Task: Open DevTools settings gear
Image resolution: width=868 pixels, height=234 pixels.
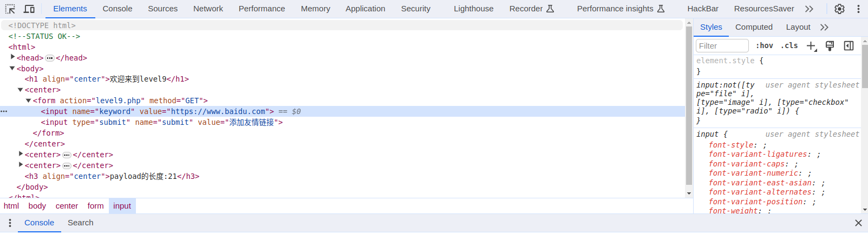Action: point(839,9)
